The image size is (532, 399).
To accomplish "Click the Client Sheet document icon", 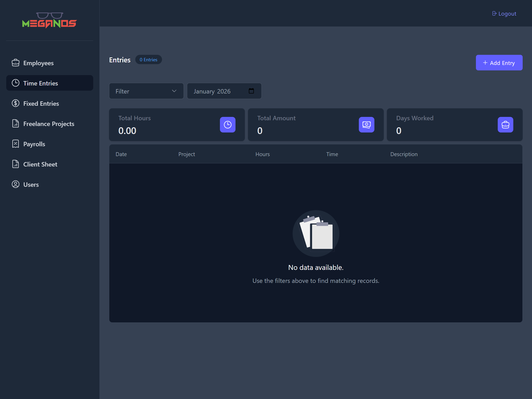I will tap(16, 164).
